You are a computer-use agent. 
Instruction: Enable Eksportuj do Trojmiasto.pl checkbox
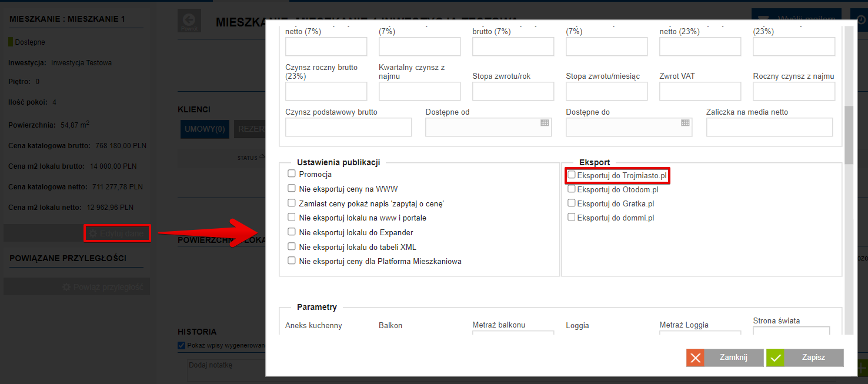572,175
